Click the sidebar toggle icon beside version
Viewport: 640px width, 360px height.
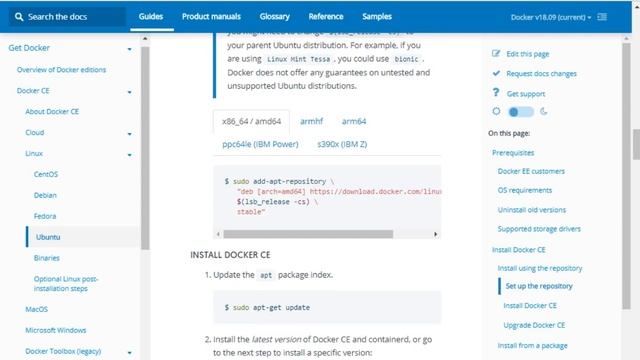[x=602, y=17]
